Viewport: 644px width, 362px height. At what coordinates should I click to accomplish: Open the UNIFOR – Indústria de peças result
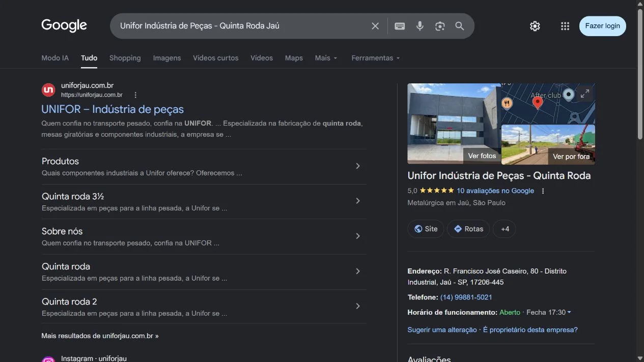click(x=113, y=109)
